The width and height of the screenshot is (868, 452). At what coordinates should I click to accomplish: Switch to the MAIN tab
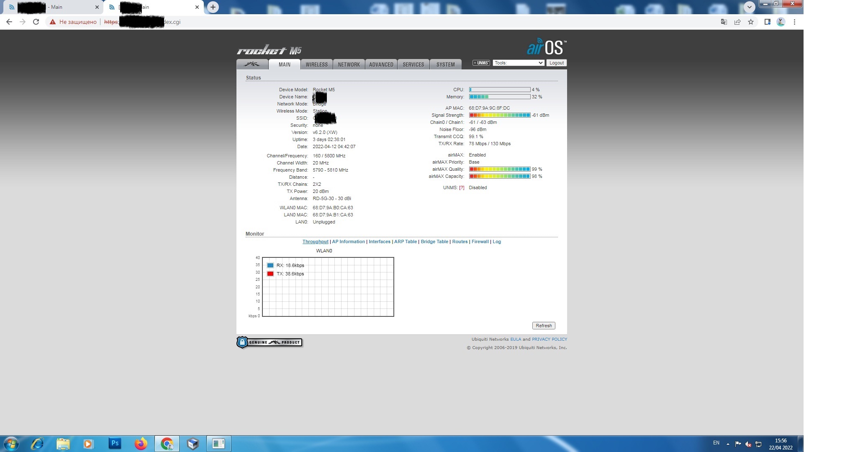[x=285, y=64]
